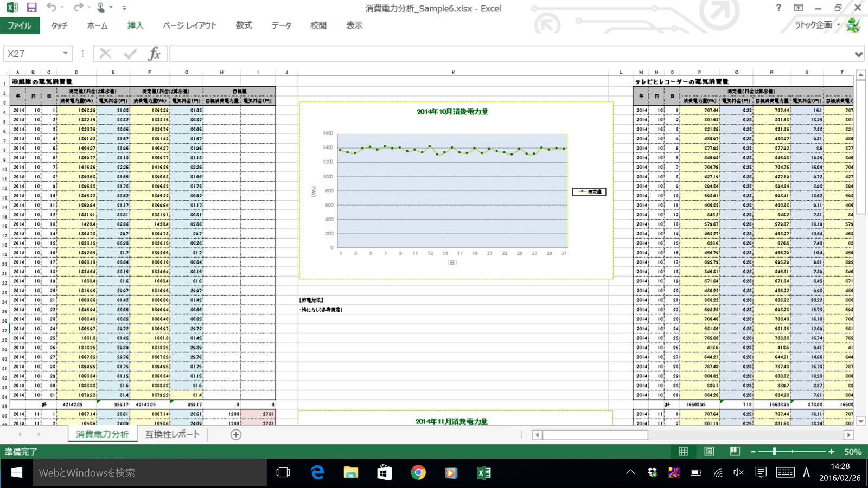This screenshot has width=868, height=488.
Task: Redo the last undone action
Action: click(x=78, y=8)
